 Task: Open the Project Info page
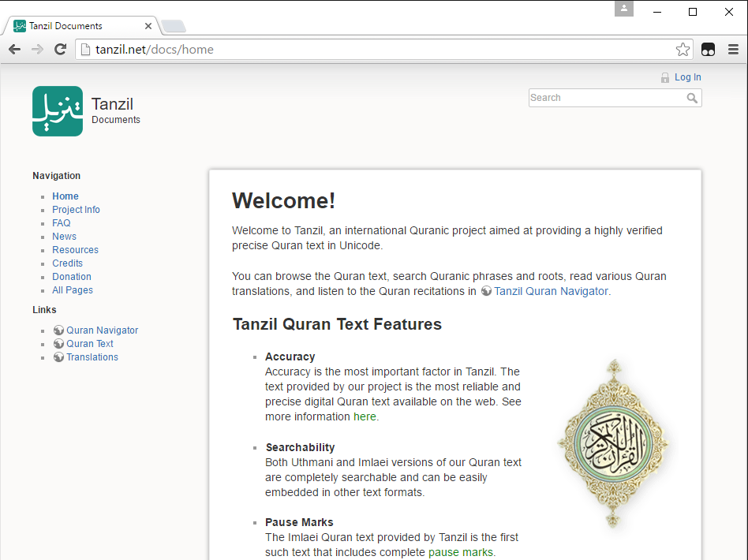click(76, 209)
